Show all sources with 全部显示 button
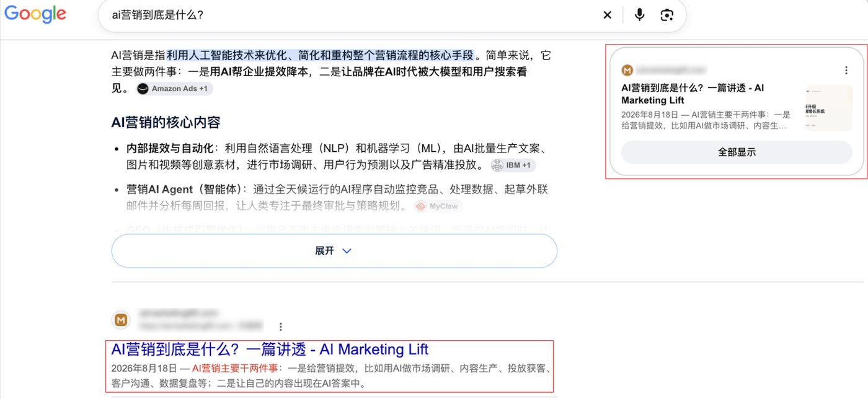Image resolution: width=868 pixels, height=399 pixels. point(737,152)
